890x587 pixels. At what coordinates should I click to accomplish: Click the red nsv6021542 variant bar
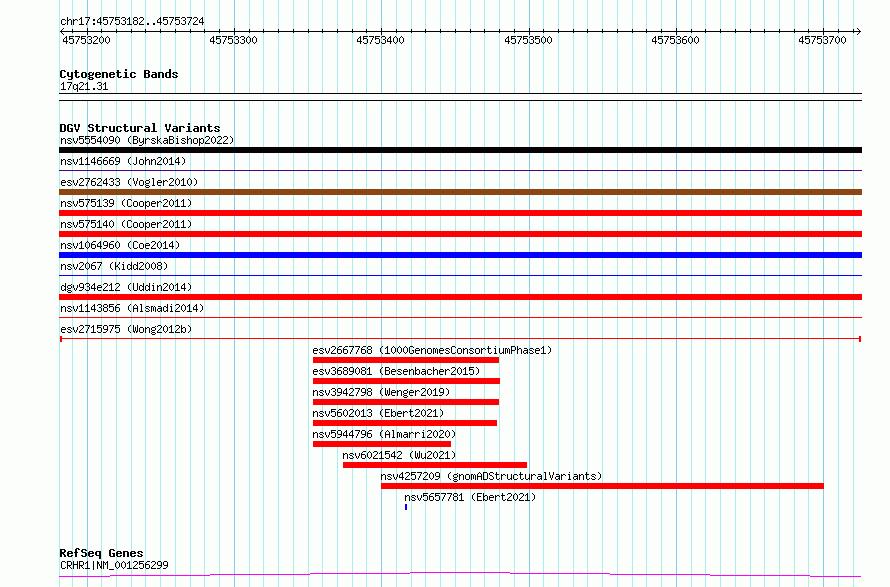tap(435, 465)
